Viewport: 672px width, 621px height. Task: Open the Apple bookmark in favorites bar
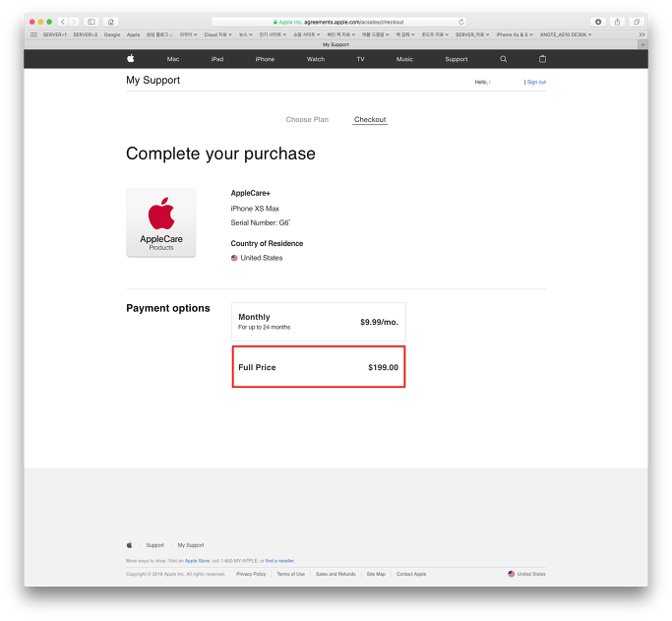(x=133, y=34)
